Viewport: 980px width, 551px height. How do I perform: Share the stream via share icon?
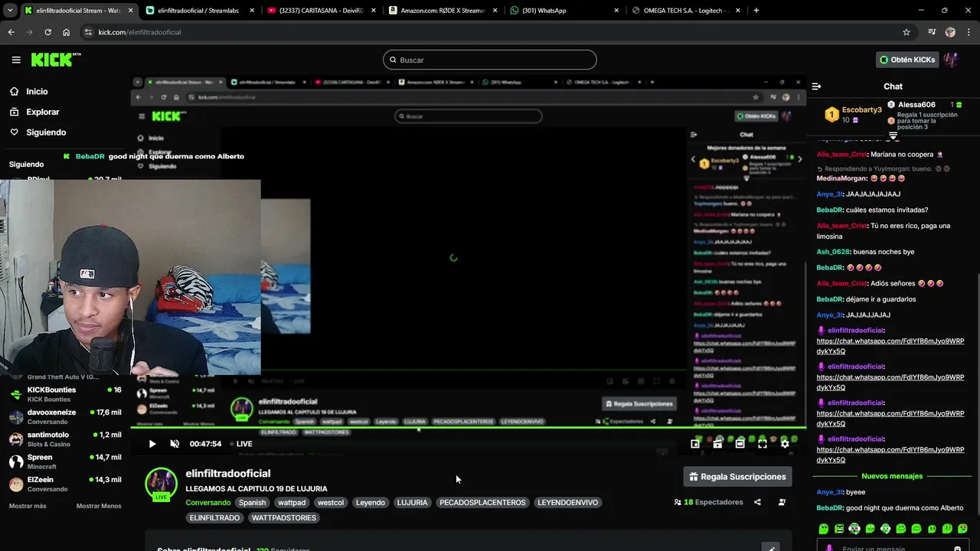757,503
